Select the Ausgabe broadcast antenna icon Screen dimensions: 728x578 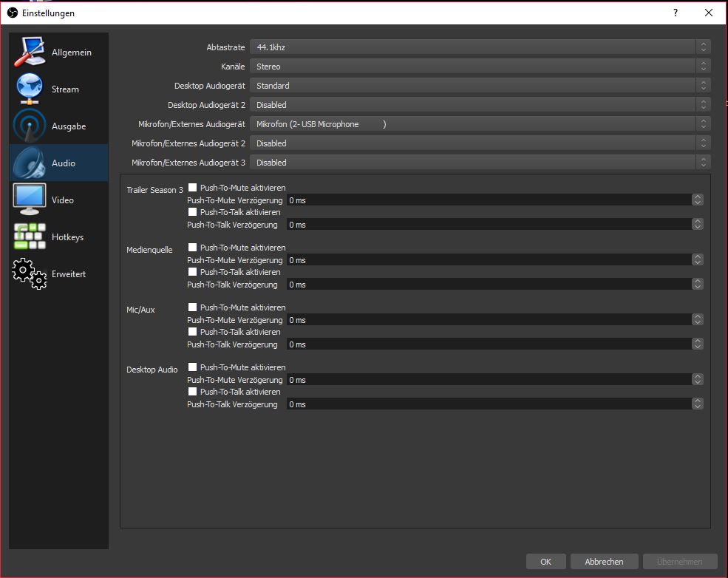(30, 126)
